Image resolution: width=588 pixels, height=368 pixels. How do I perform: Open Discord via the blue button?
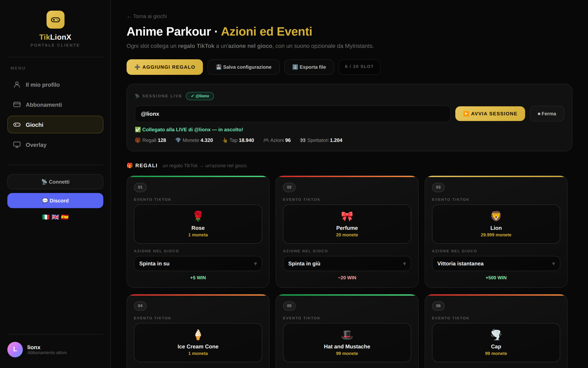(55, 201)
